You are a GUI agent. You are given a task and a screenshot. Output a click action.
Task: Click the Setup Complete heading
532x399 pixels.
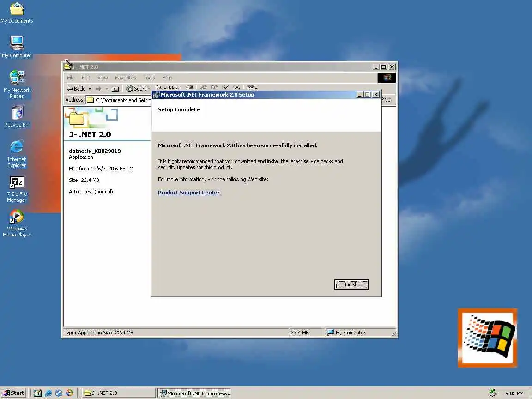(179, 109)
